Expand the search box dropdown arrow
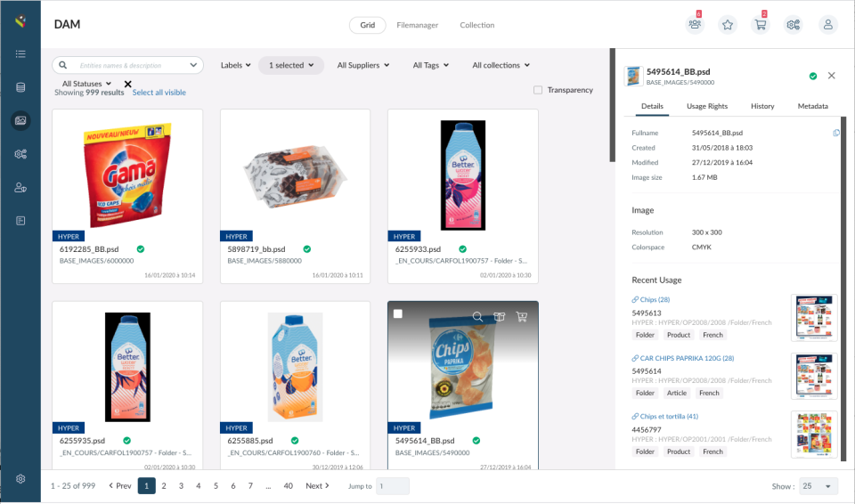This screenshot has height=504, width=855. click(x=193, y=65)
